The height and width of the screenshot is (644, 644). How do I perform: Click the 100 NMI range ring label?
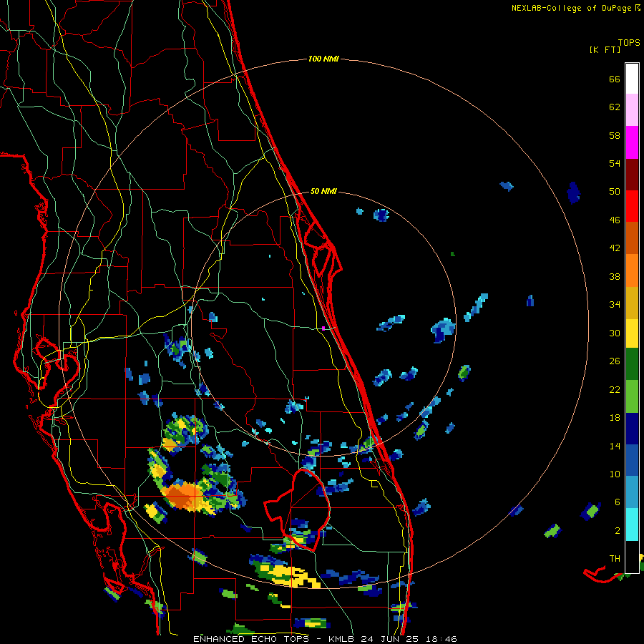(x=323, y=59)
